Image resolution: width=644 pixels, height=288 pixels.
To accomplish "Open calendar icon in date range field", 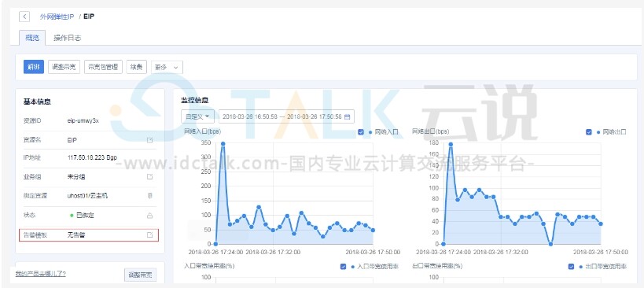I will pos(347,116).
